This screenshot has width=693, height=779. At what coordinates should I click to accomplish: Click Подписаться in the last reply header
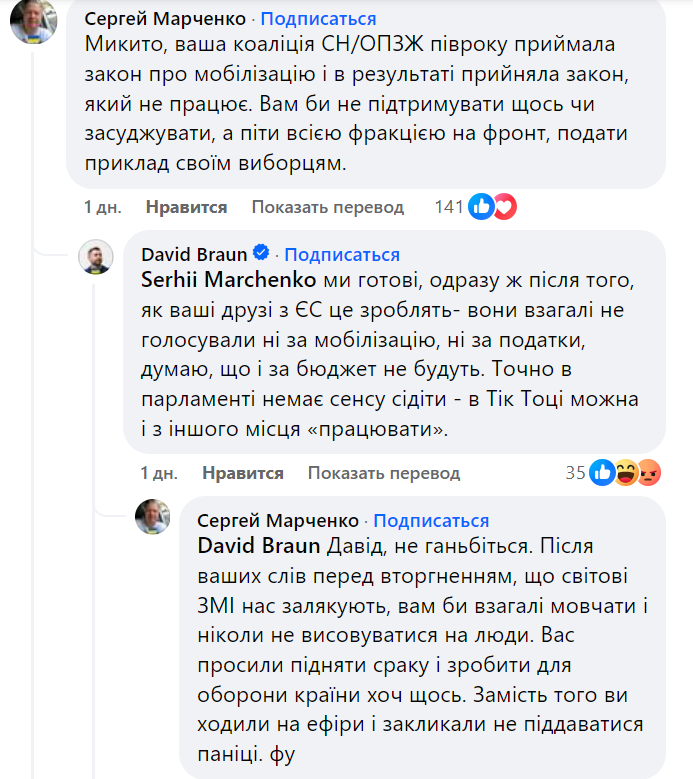pos(431,521)
